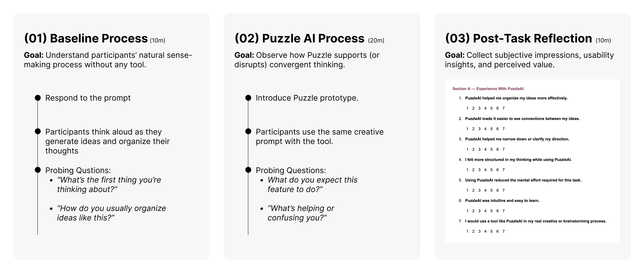
Task: Click the bullet beside 'Respond to the prompt'
Action: click(x=37, y=98)
